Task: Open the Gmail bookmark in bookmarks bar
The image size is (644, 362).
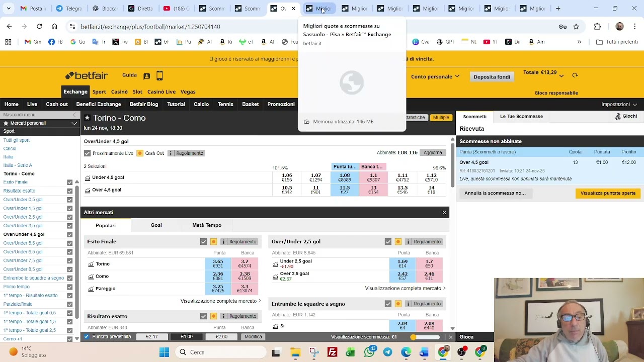Action: [33, 42]
